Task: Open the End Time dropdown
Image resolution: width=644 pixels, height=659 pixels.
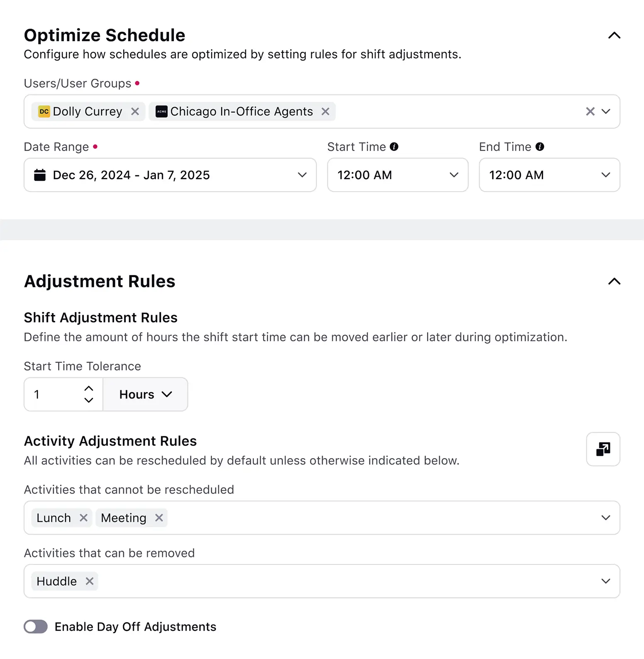Action: (x=549, y=175)
